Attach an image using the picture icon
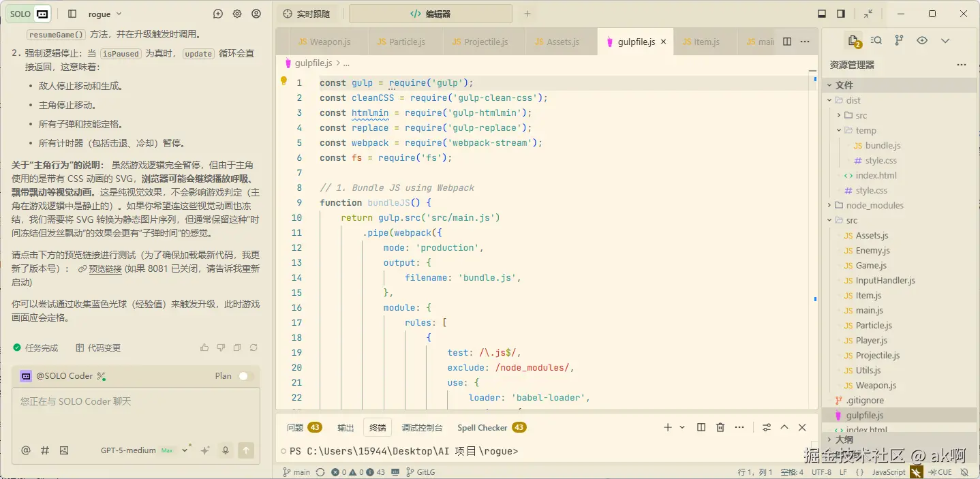This screenshot has height=479, width=980. (64, 450)
